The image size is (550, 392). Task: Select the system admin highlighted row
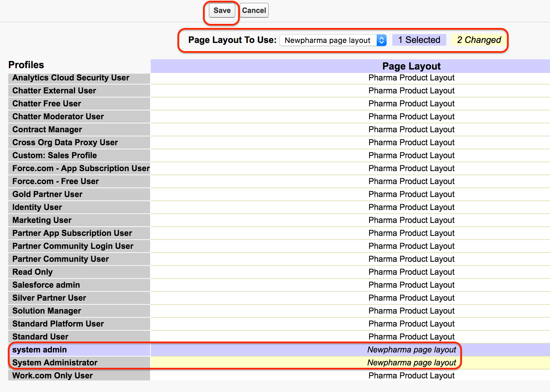39,350
